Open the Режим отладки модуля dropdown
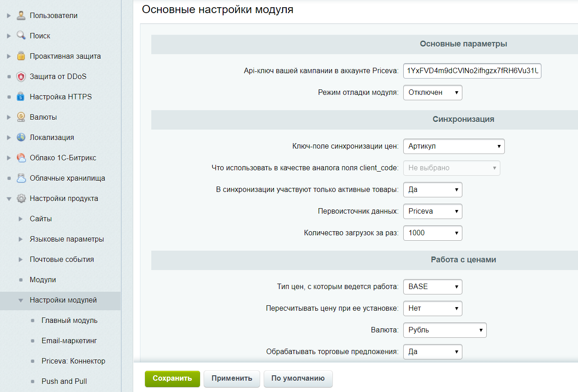578x392 pixels. [x=432, y=93]
